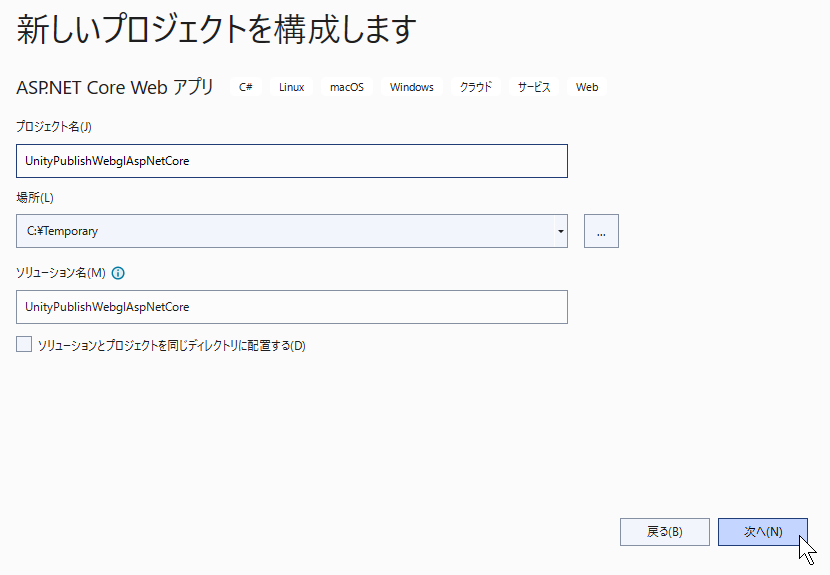
Task: Click the プロジェクト名(J) label
Action: 53,127
